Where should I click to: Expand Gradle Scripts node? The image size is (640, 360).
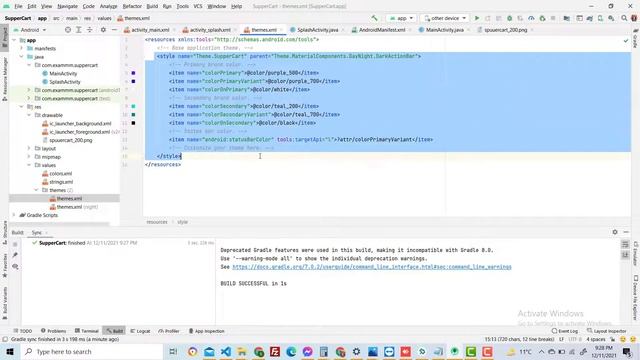pos(14,215)
